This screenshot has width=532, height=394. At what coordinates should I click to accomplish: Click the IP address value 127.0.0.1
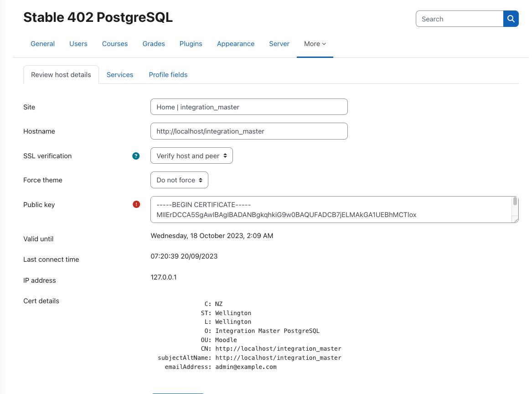[164, 277]
